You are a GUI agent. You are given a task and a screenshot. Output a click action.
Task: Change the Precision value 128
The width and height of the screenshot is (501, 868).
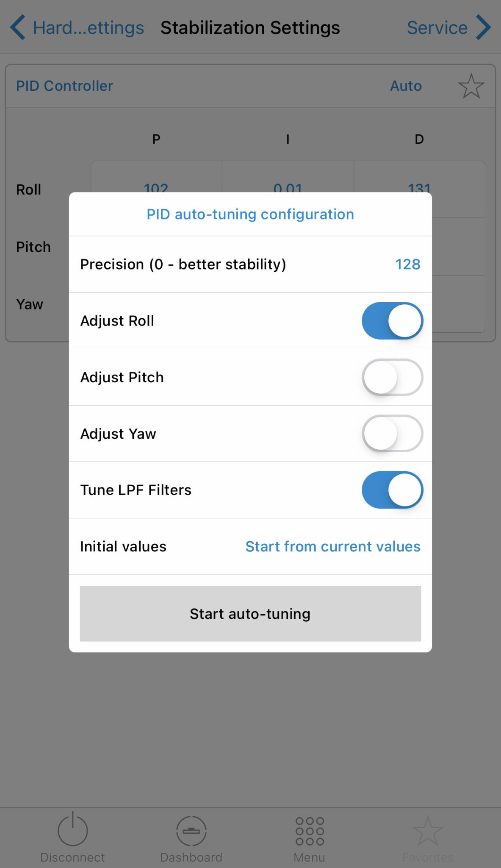(408, 264)
